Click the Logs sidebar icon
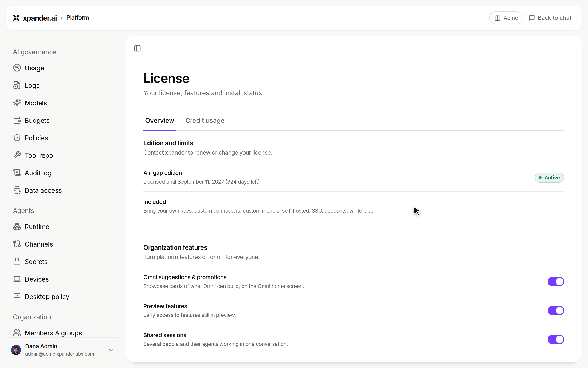Screen dimensions: 588x368 pyautogui.click(x=17, y=85)
